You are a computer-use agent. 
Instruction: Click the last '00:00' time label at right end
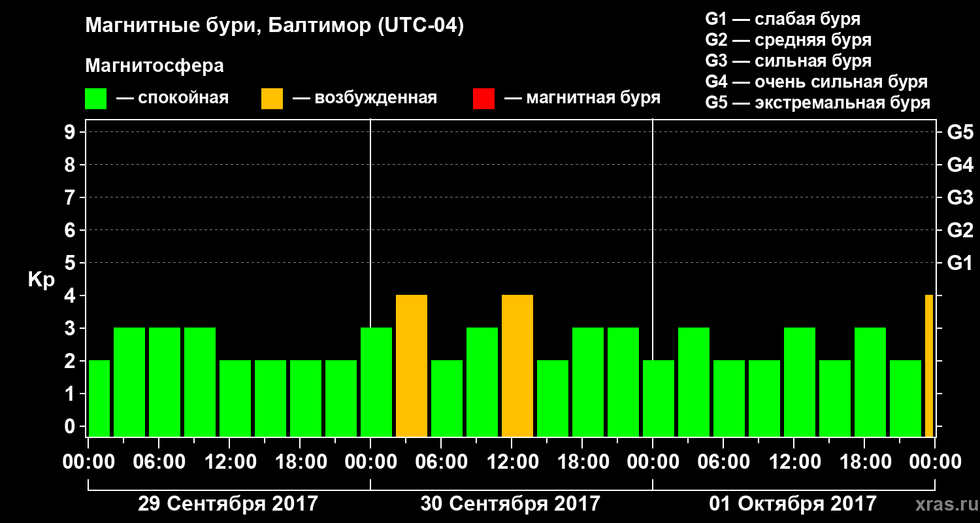pyautogui.click(x=935, y=462)
